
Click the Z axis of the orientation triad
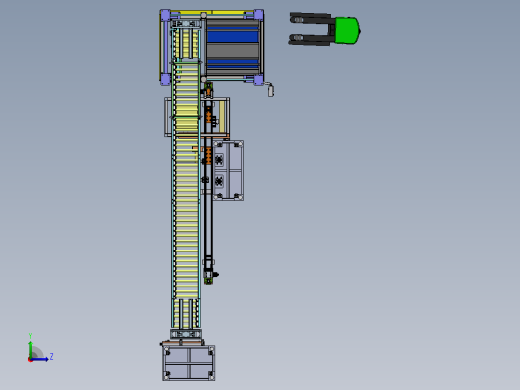41,359
